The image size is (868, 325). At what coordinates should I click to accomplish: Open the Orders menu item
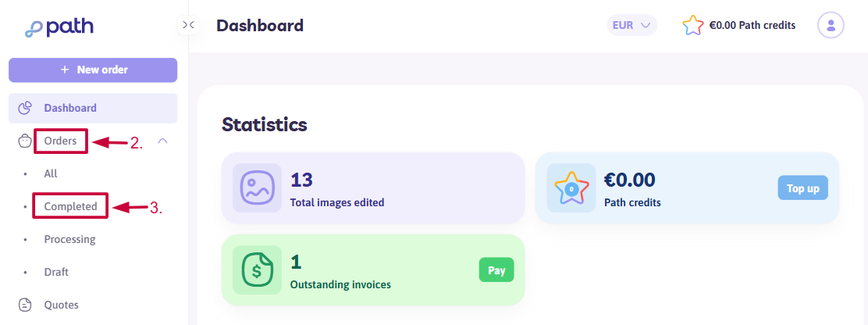[x=60, y=141]
